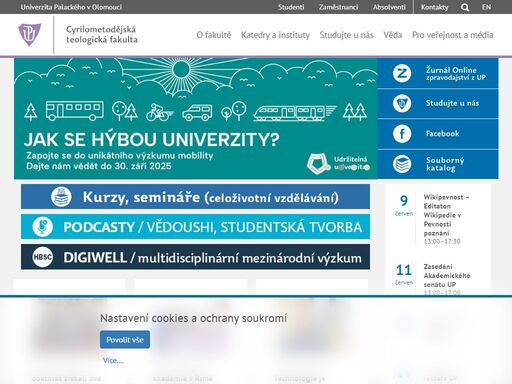Go to the Zaměstnanci top link
This screenshot has width=512, height=384.
[338, 7]
